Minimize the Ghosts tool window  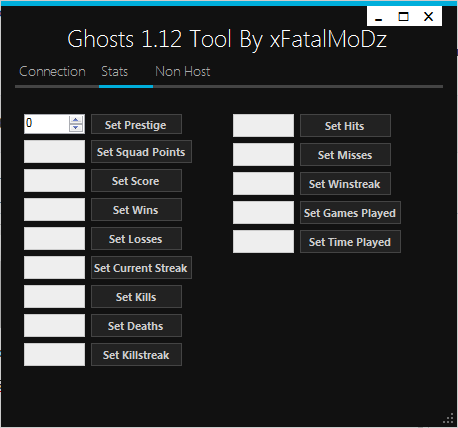379,17
